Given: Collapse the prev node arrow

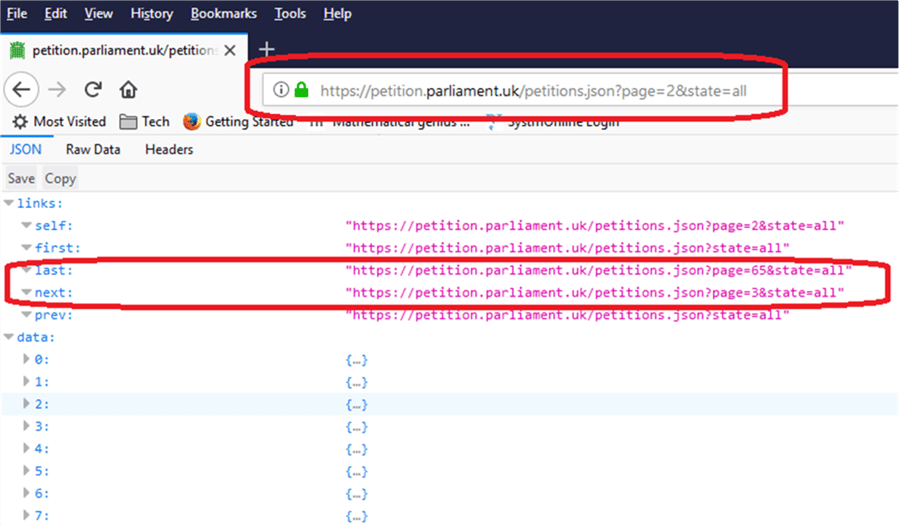Looking at the screenshot, I should pos(26,315).
